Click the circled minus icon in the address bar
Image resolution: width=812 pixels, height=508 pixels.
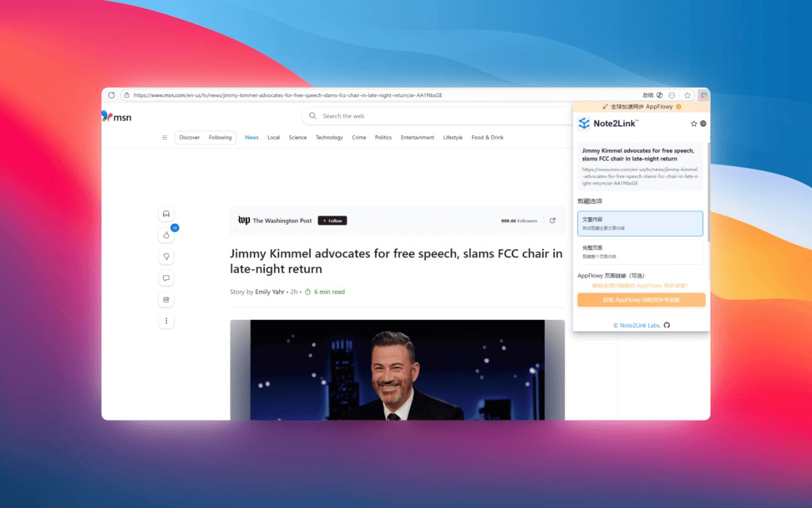click(x=672, y=95)
